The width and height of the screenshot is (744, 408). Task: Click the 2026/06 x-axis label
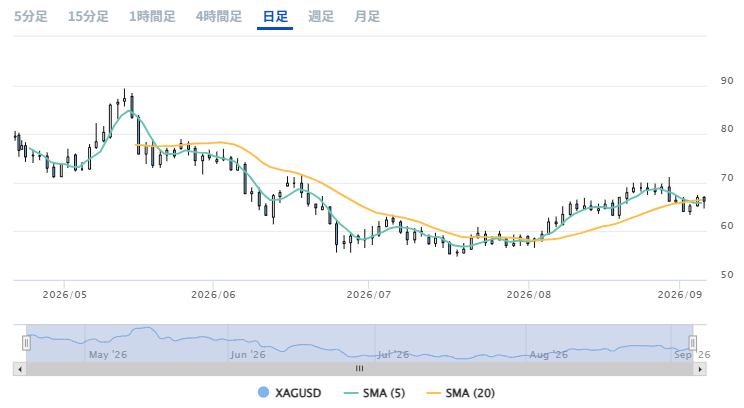point(213,295)
